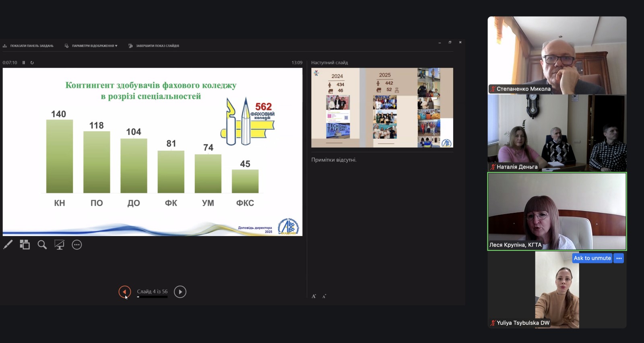Select Наталія Деньга's video tile
The image size is (644, 343).
(x=557, y=133)
